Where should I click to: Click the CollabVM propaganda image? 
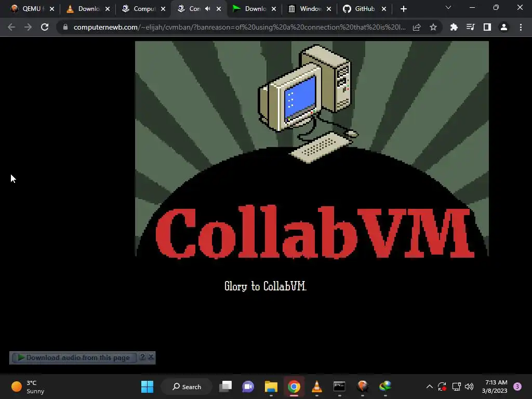point(312,149)
